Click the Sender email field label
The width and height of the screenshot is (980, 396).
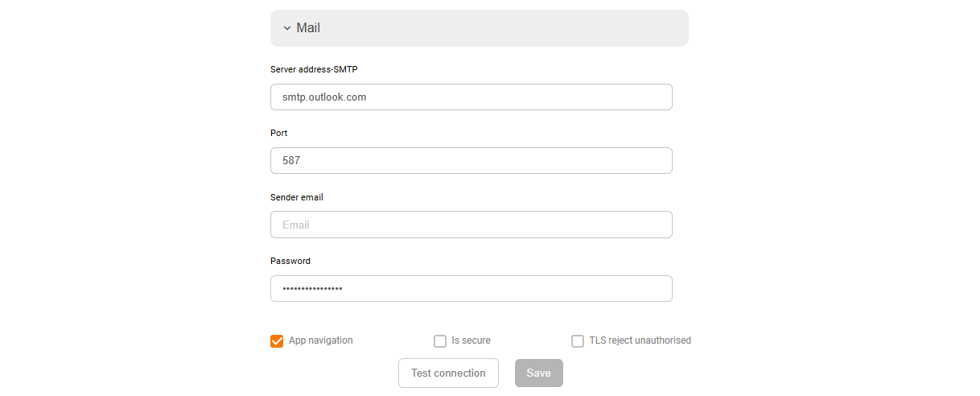click(297, 197)
